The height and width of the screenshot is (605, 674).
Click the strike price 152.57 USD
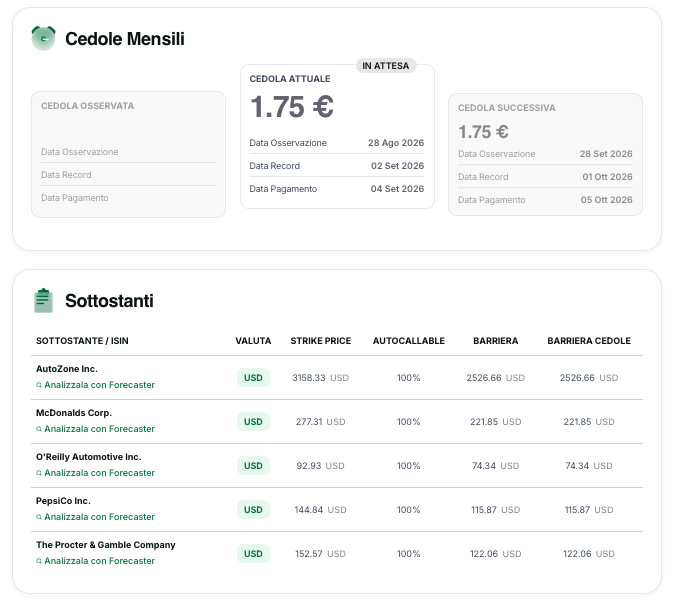coord(320,554)
